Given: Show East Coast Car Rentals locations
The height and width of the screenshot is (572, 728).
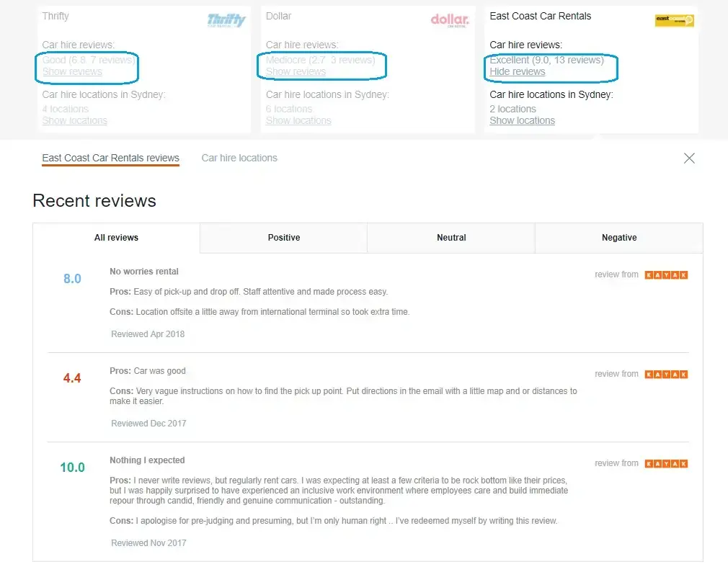Looking at the screenshot, I should click(x=523, y=120).
